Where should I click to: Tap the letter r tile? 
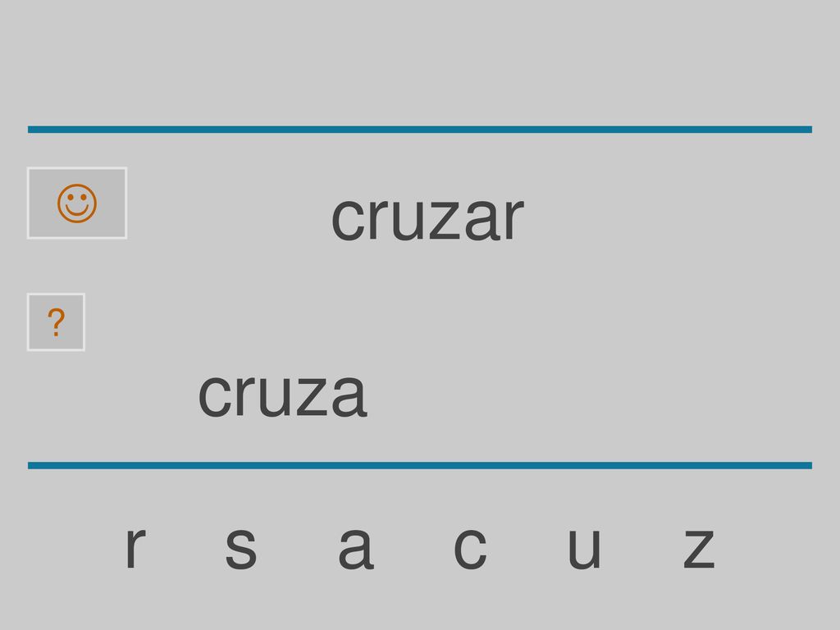(135, 547)
